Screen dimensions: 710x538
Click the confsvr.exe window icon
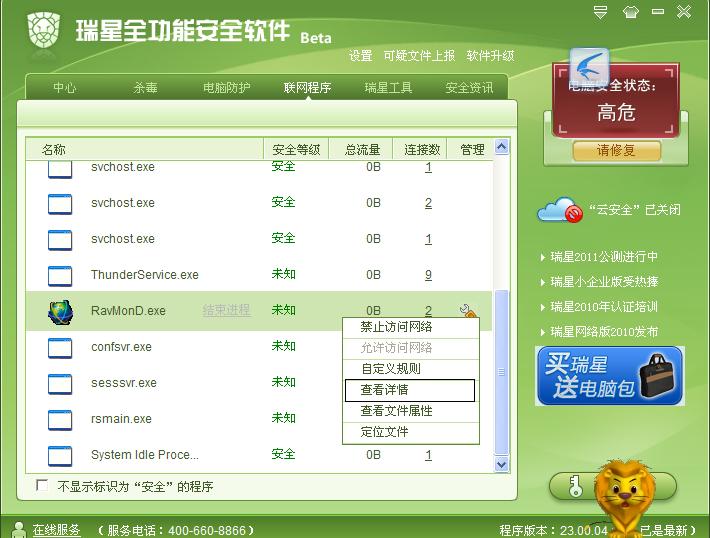coord(60,348)
